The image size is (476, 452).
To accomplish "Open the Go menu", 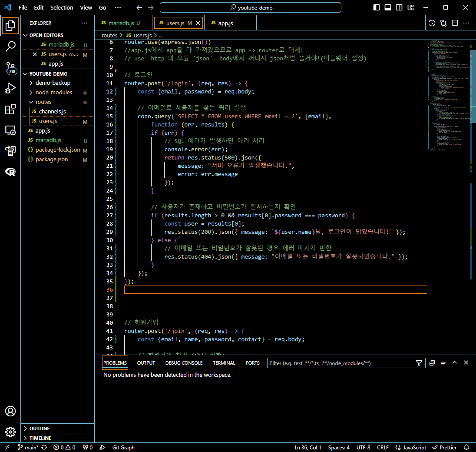I will tap(102, 7).
